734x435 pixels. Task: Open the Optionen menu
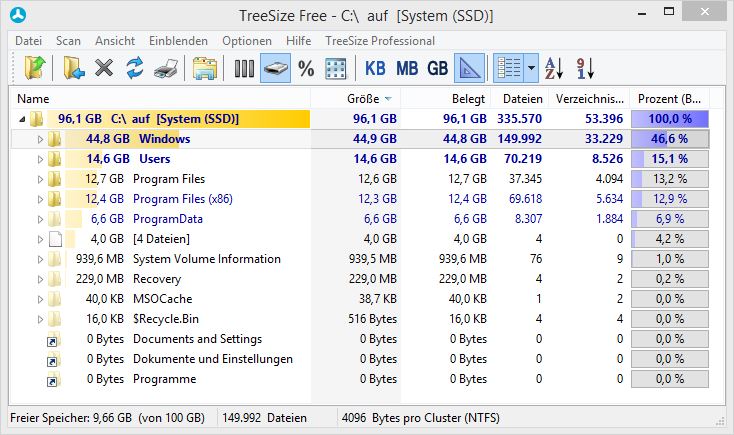(x=247, y=41)
